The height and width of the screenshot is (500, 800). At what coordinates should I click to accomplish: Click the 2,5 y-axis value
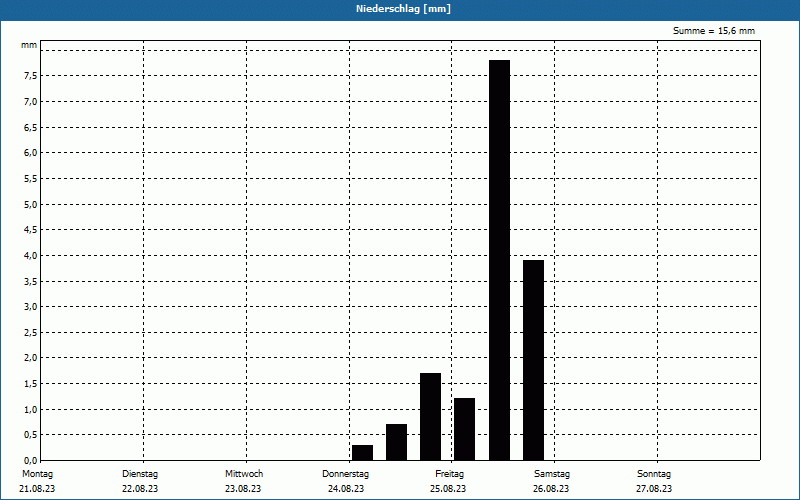pyautogui.click(x=31, y=333)
